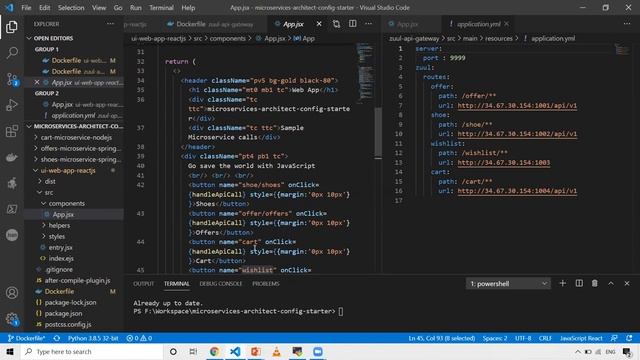Open the notifications bell in status bar

point(629,338)
